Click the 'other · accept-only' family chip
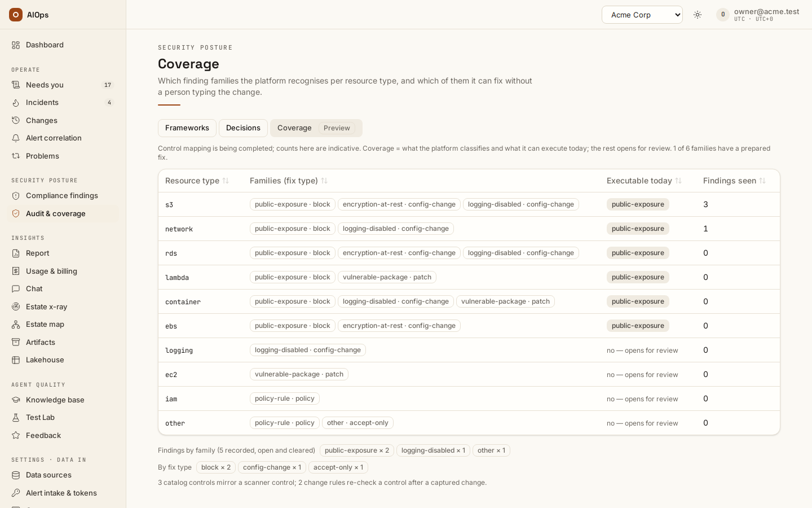 (x=358, y=423)
